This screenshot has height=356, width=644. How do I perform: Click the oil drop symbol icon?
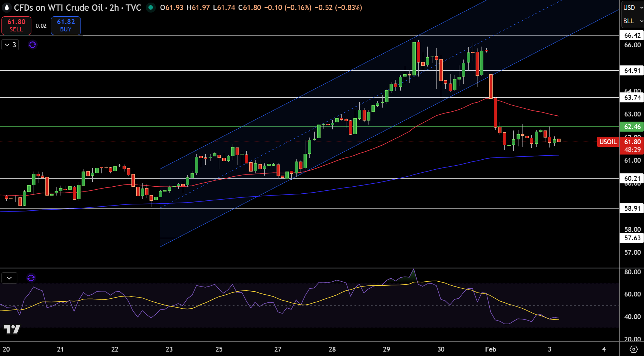point(6,7)
